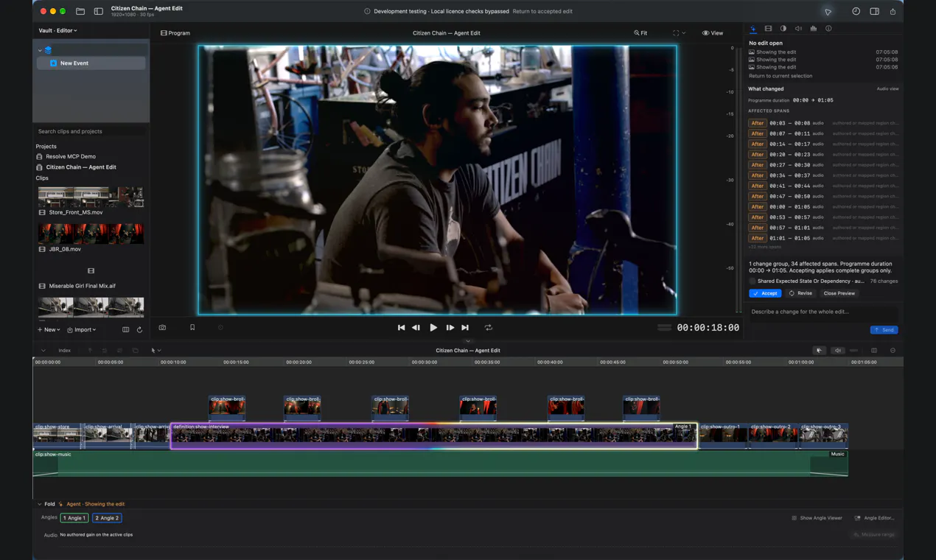Collapse the library disclosure chevron
The image size is (936, 560).
tap(40, 50)
